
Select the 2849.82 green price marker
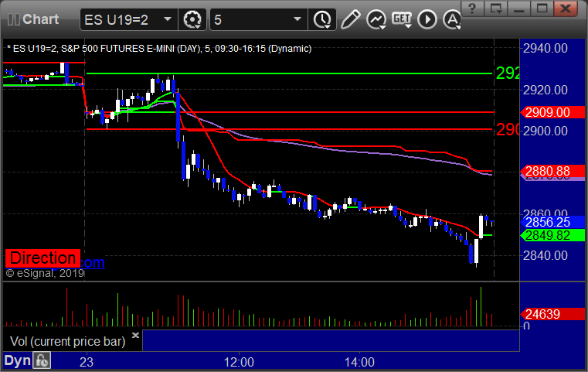[552, 235]
